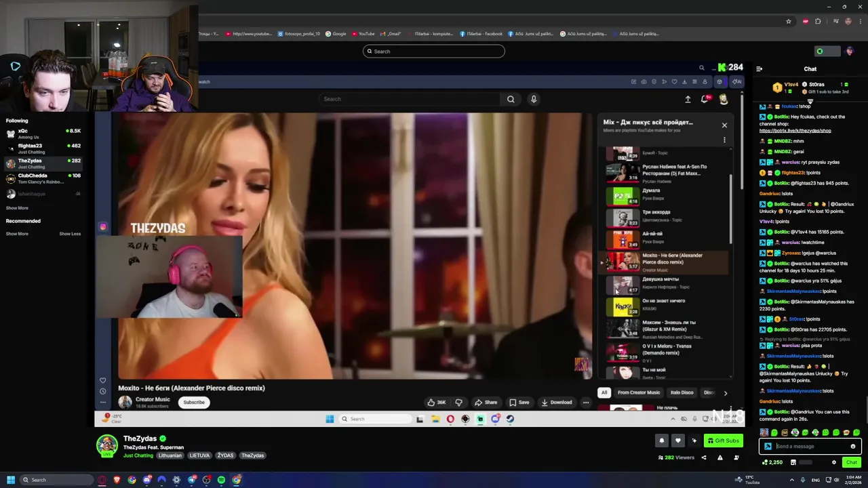Open Windows Start menu on bottom taskbar

11,480
